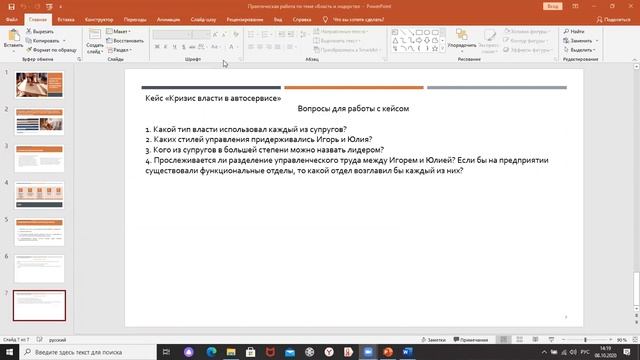Click Reset (Восстановить) slide button
640x360 pixels.
[x=125, y=41]
